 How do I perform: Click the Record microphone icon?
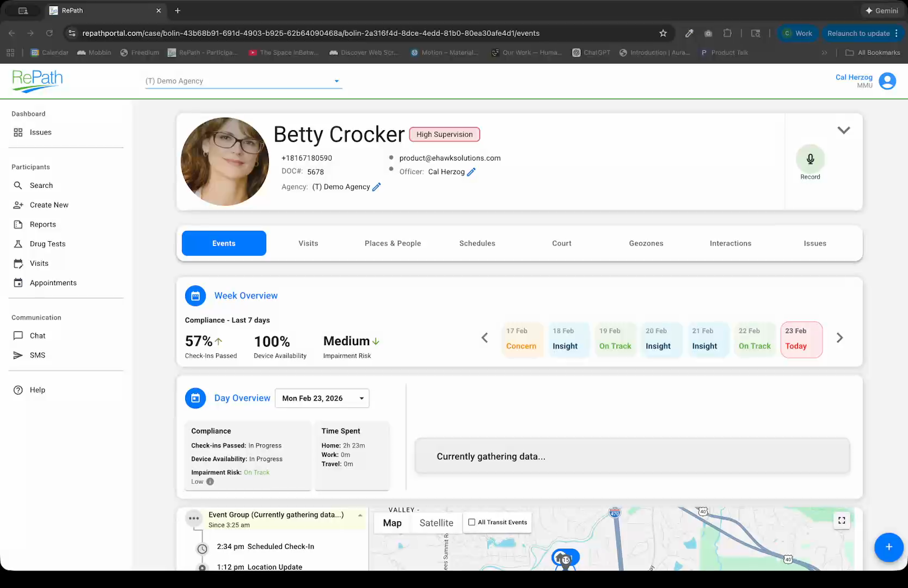coord(810,159)
